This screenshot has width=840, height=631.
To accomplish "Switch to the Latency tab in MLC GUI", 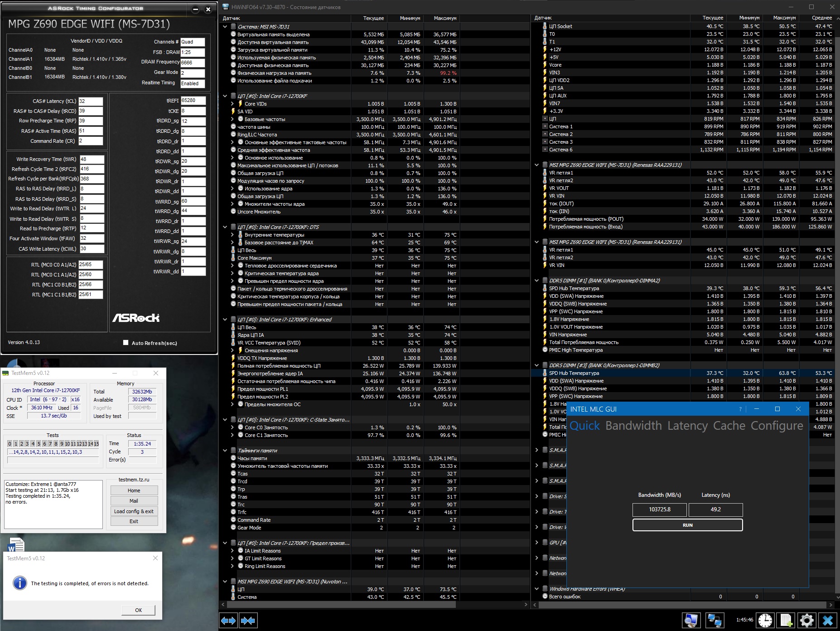I will (687, 426).
